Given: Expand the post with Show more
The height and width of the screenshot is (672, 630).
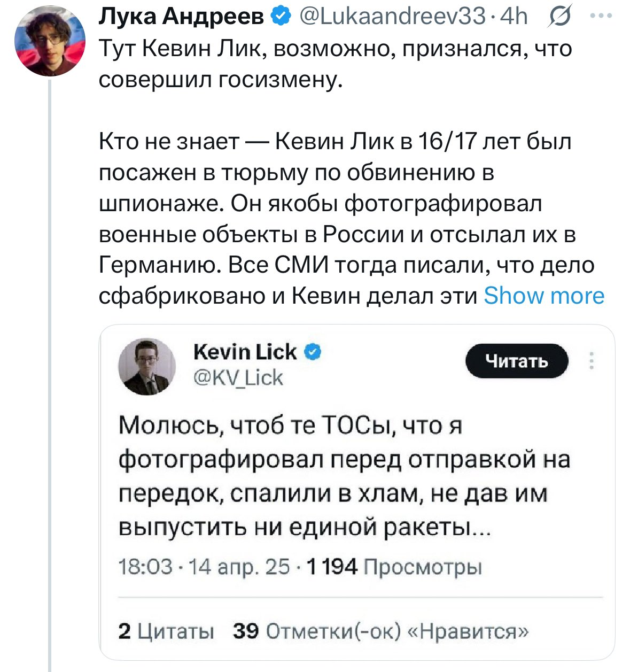Looking at the screenshot, I should coord(543,296).
